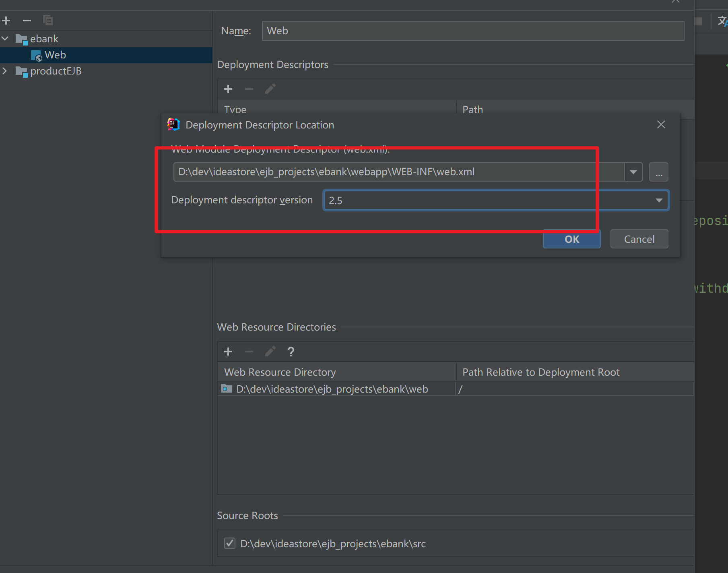Close the Deployment Descriptor Location dialog
This screenshot has height=573, width=728.
point(661,125)
